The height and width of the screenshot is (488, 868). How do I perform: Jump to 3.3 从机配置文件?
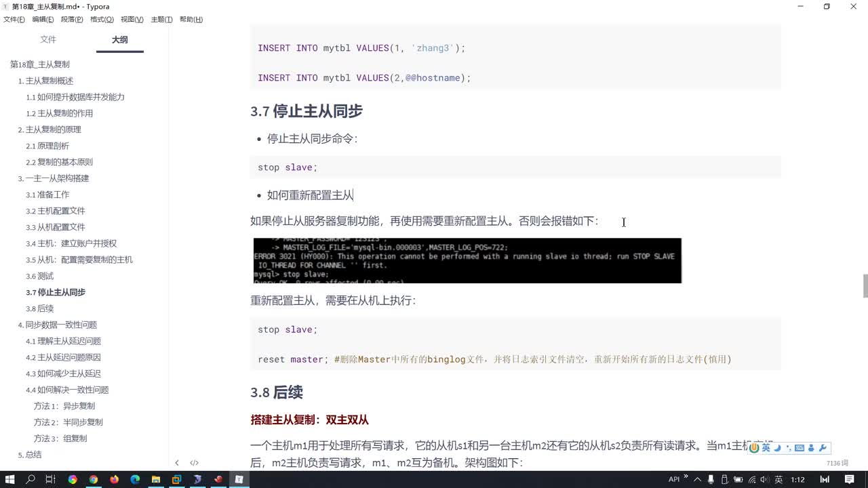click(56, 227)
